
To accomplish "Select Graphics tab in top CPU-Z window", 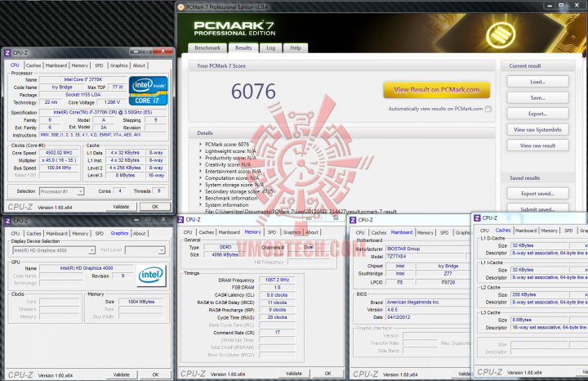I will (x=119, y=65).
